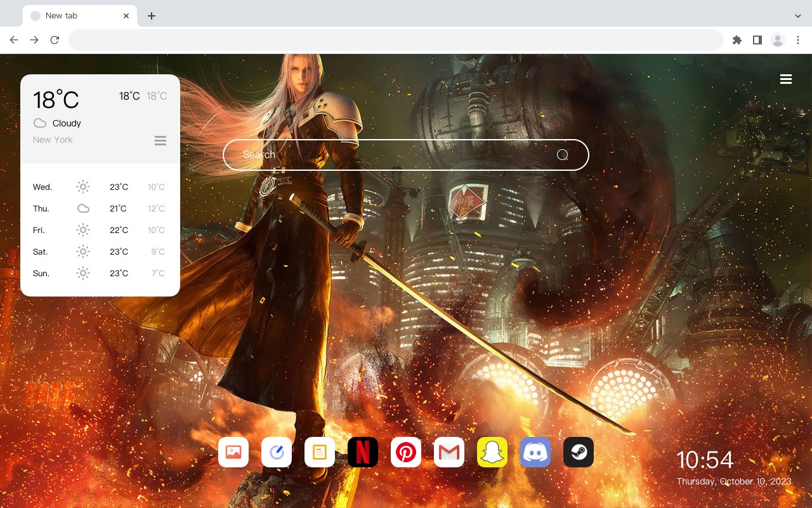The width and height of the screenshot is (812, 508).
Task: Click Thursday's 12°C low temperature
Action: pyautogui.click(x=156, y=208)
